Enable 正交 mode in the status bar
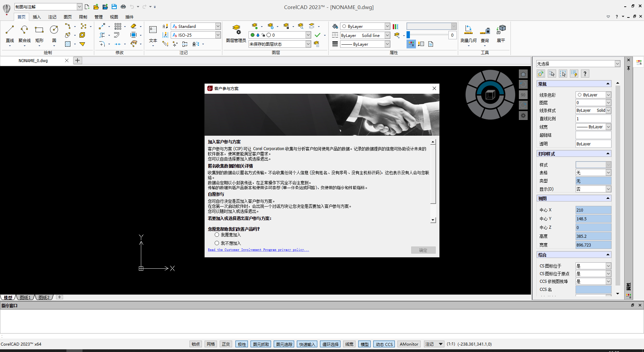The height and width of the screenshot is (352, 644). point(225,344)
